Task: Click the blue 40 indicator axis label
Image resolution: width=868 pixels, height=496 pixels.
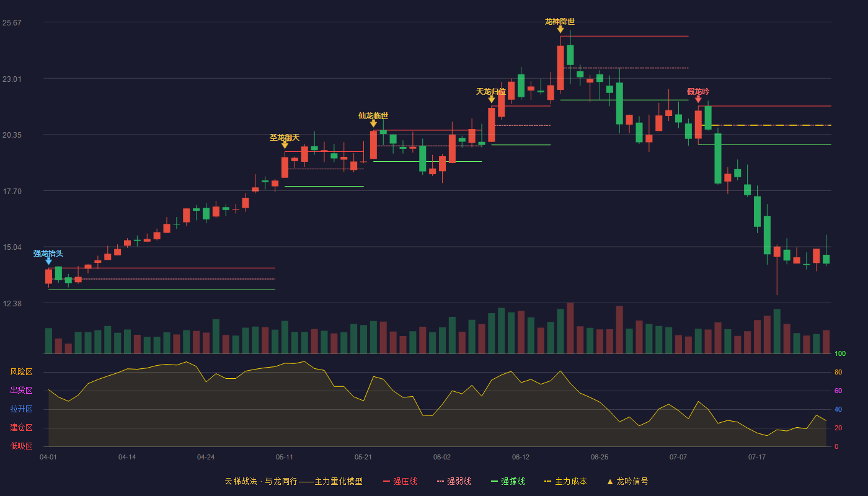Action: [x=838, y=410]
